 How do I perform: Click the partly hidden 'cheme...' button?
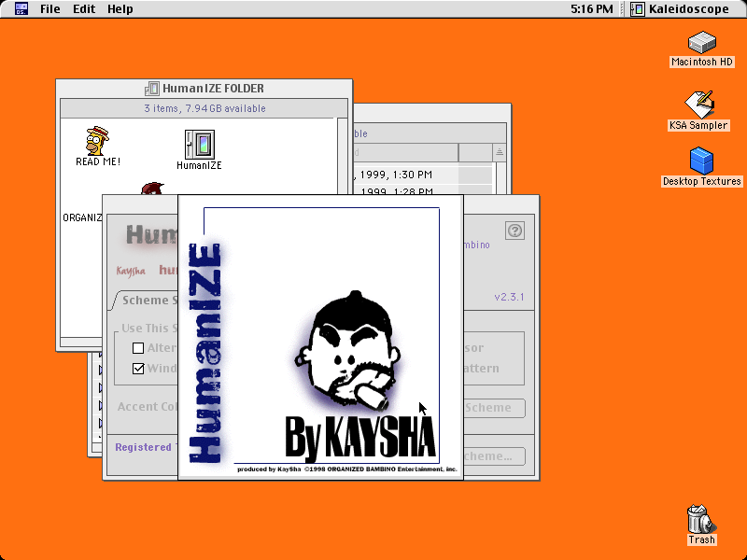495,456
